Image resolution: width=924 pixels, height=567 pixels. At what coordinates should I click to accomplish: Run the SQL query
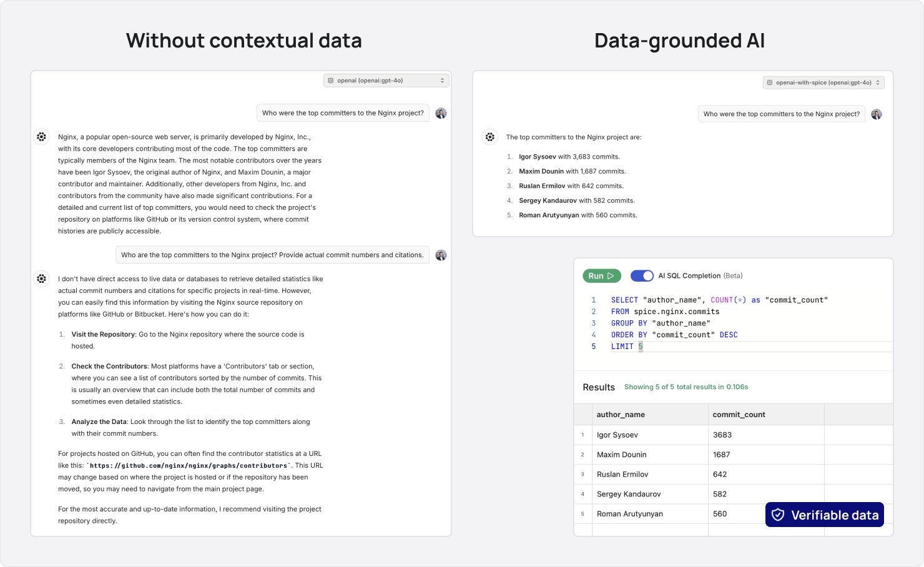click(601, 275)
